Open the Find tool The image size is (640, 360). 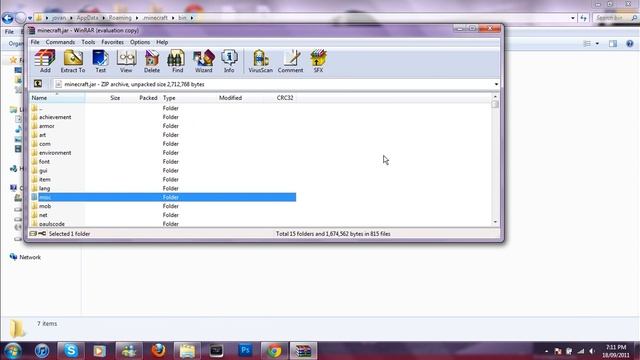(177, 61)
